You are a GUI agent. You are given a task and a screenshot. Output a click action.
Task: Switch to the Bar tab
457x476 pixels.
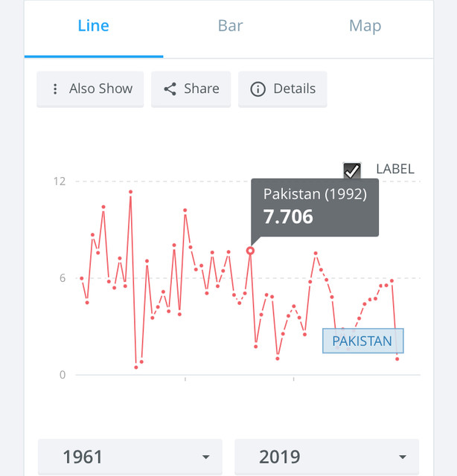tap(230, 26)
